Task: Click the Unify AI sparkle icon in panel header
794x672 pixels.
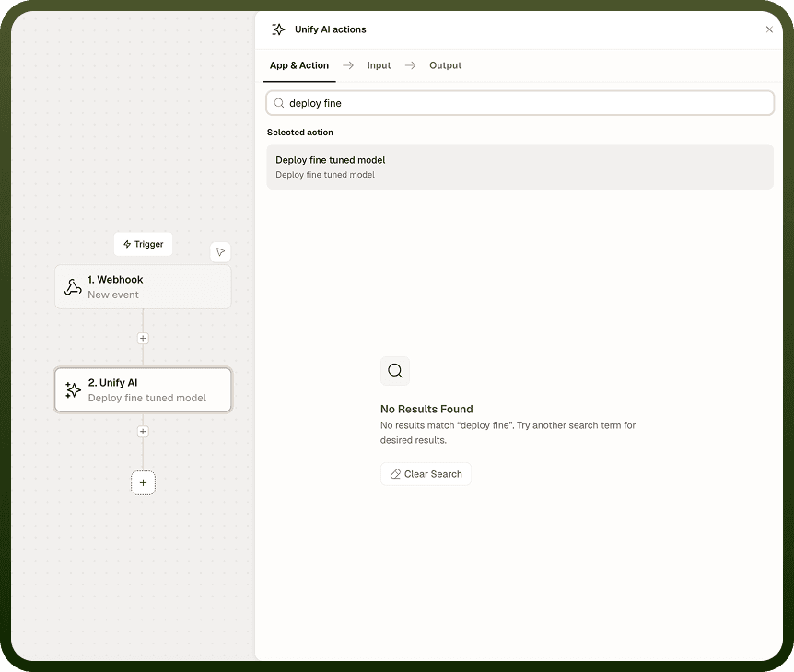Action: coord(278,29)
